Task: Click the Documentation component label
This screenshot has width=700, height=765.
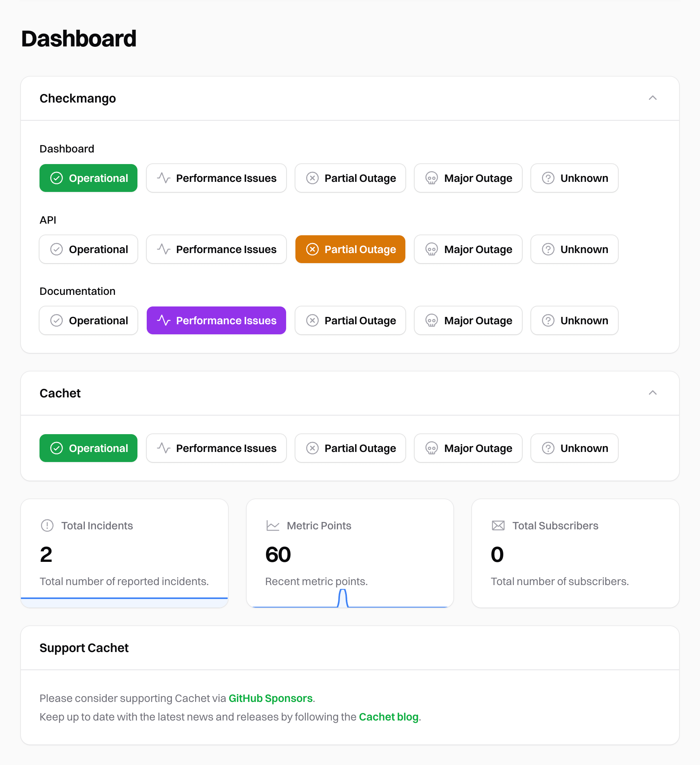Action: (x=77, y=291)
